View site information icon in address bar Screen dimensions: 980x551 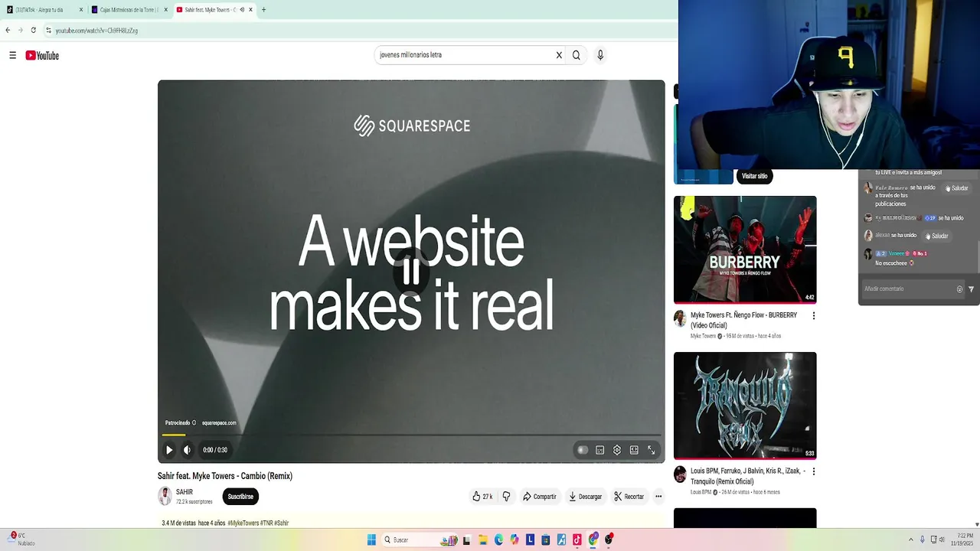[48, 31]
